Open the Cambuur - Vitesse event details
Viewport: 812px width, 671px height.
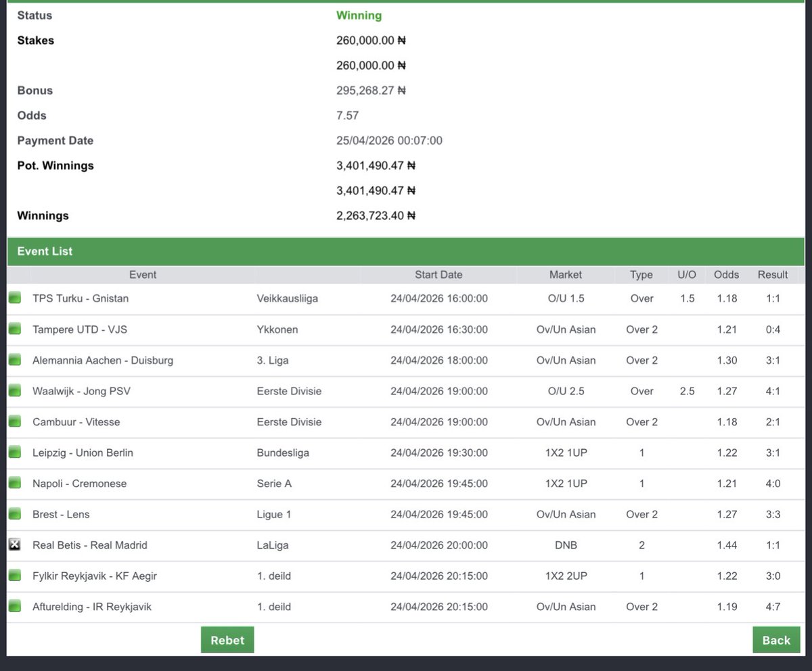pyautogui.click(x=76, y=421)
